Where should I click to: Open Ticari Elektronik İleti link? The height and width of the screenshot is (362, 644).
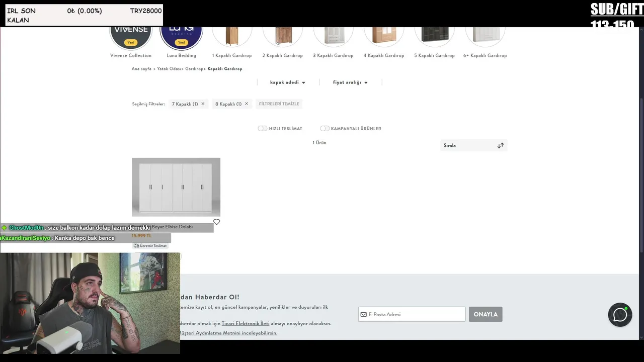(246, 323)
